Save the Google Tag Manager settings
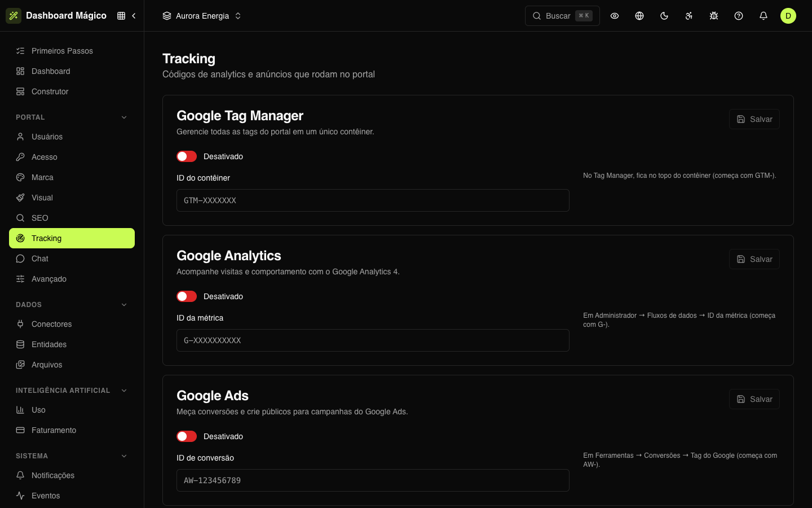Image resolution: width=812 pixels, height=508 pixels. coord(754,119)
